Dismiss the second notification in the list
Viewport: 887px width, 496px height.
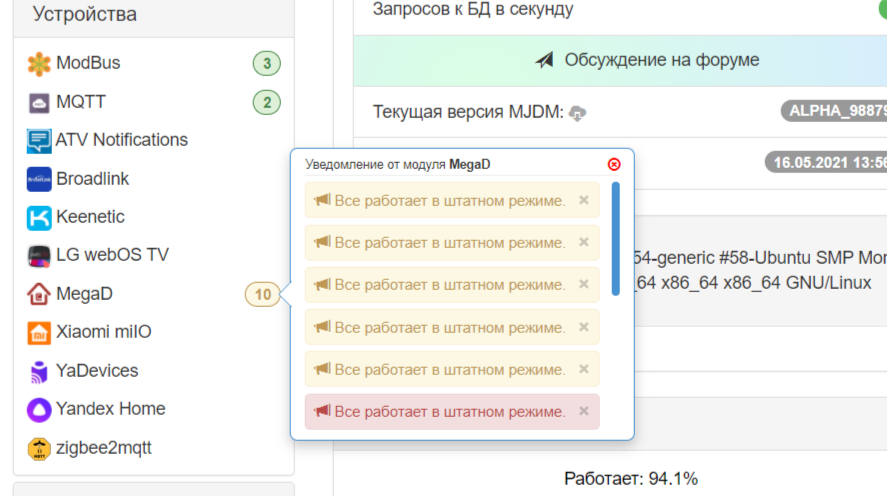[x=584, y=242]
